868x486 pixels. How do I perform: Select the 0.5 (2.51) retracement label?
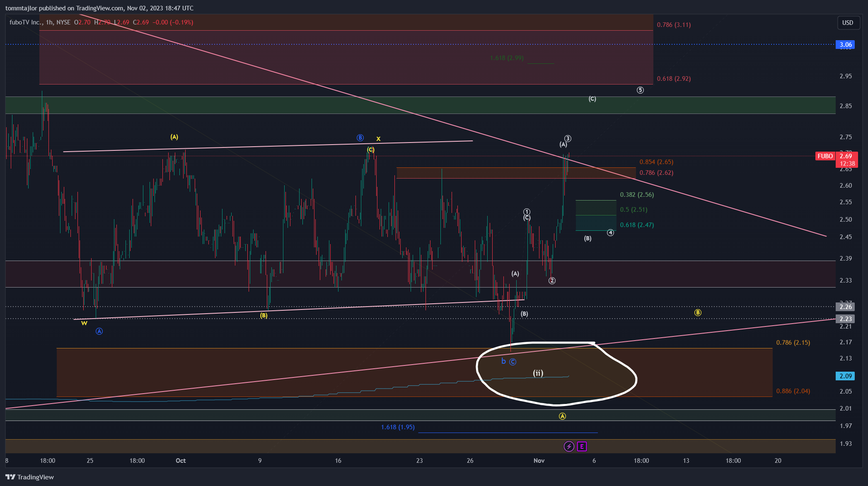point(633,210)
